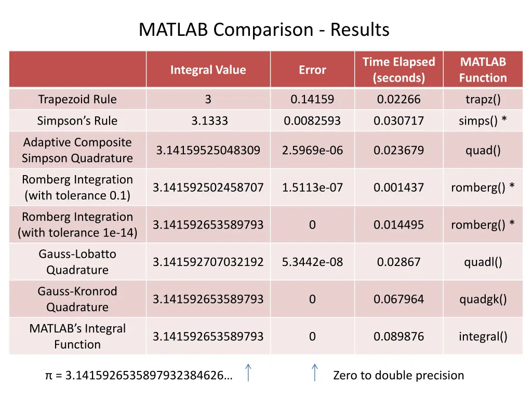Click the 0.089876 time elapsed value
532x399 pixels.
pos(398,336)
